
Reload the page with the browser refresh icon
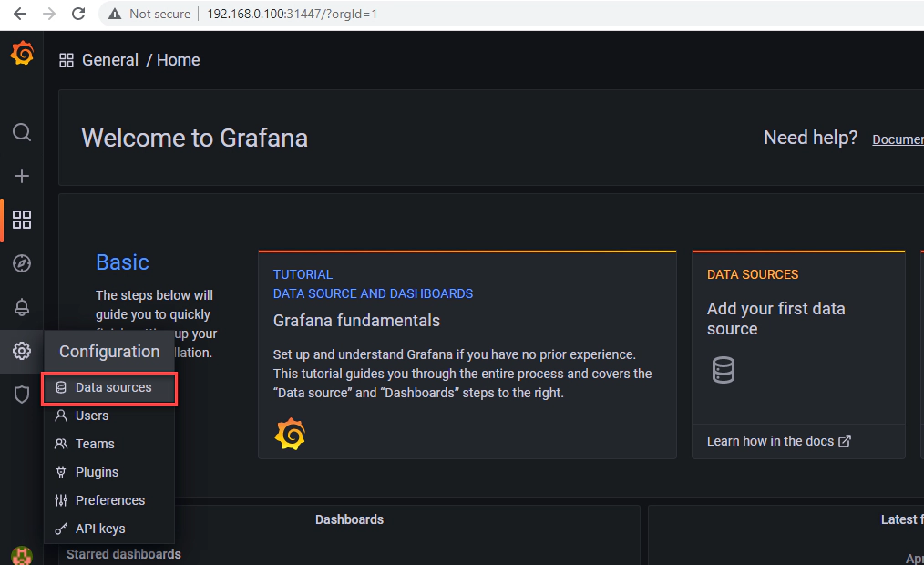(78, 14)
